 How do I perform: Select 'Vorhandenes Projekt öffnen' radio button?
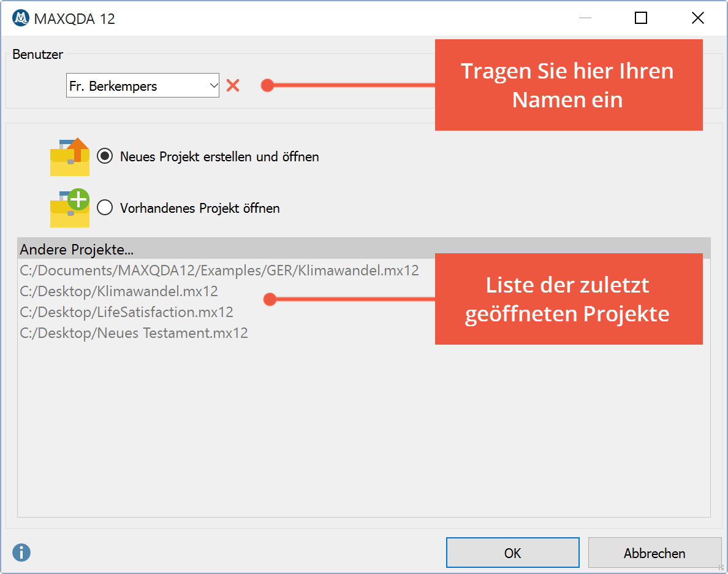coord(105,207)
